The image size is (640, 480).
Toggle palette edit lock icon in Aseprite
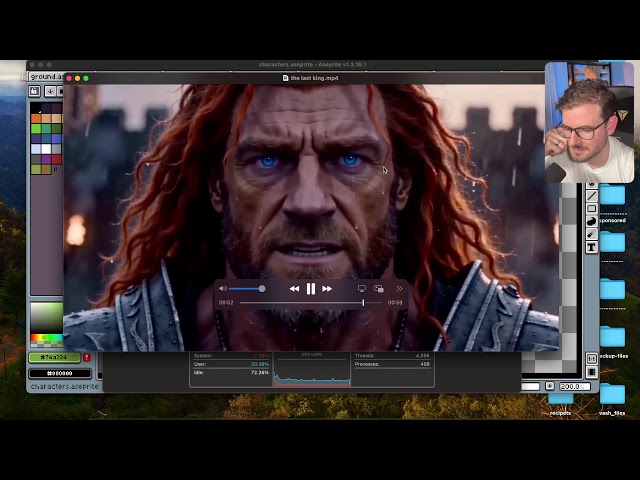click(x=35, y=91)
